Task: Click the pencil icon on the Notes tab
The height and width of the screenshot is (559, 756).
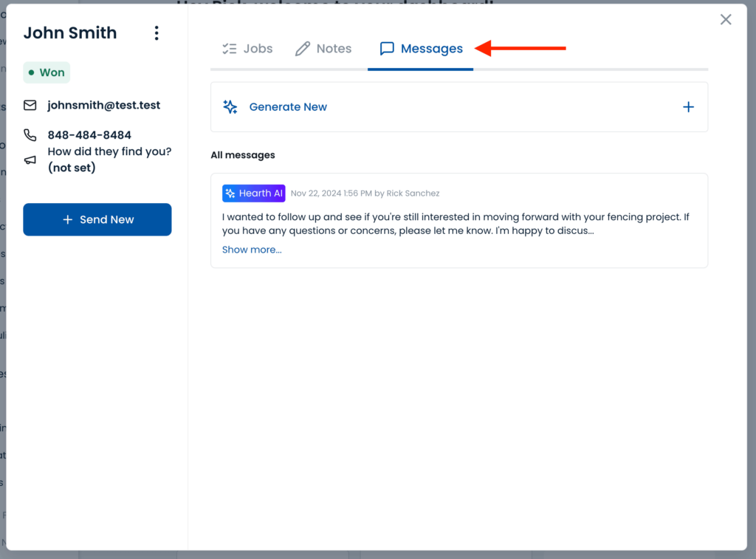Action: (303, 49)
